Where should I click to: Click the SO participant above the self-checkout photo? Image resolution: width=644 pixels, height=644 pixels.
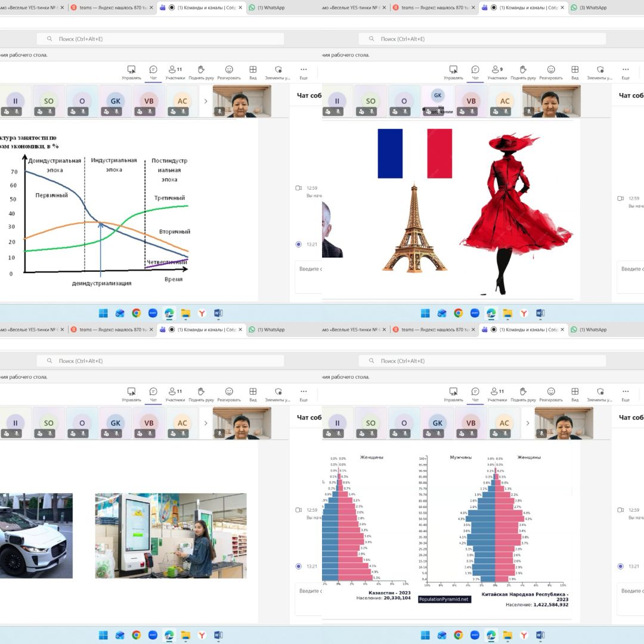[49, 423]
